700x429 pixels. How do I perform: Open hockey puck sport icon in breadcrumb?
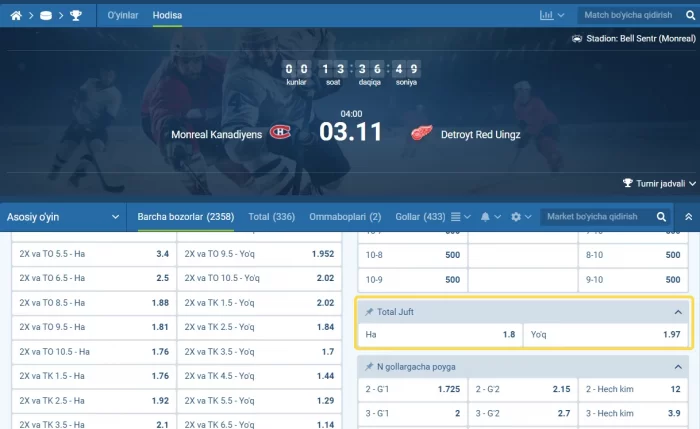[x=46, y=16]
